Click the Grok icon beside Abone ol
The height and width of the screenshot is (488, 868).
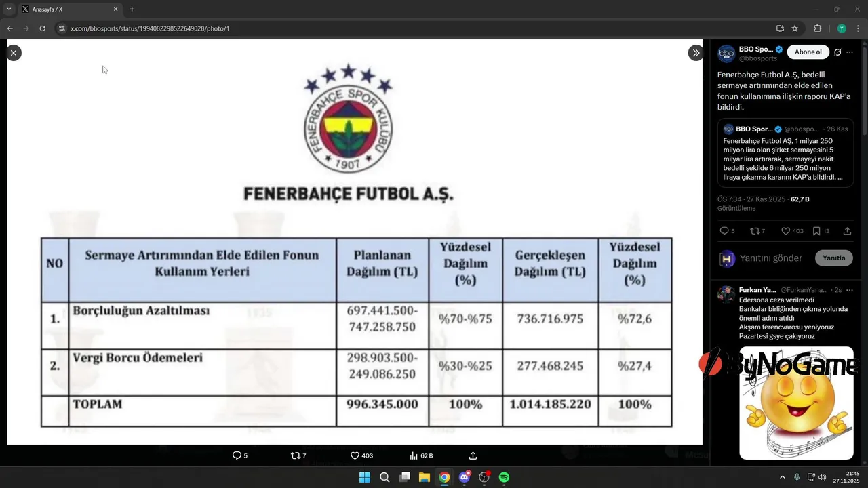pyautogui.click(x=837, y=52)
